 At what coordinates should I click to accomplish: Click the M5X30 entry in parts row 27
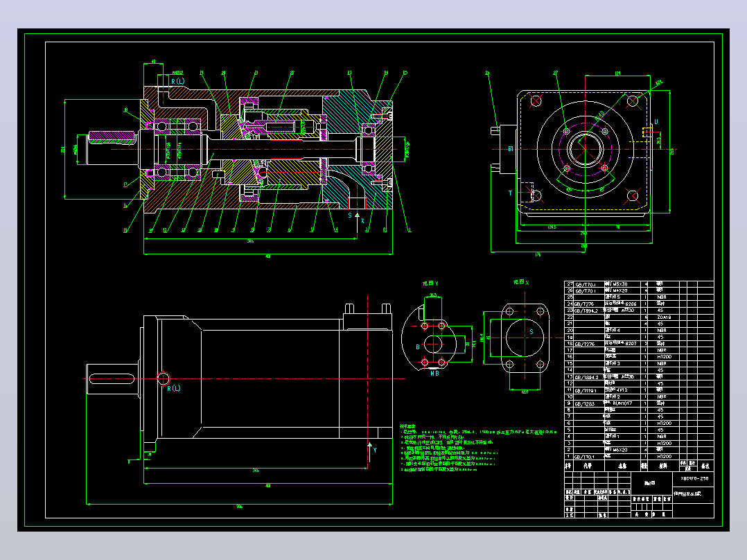point(619,284)
